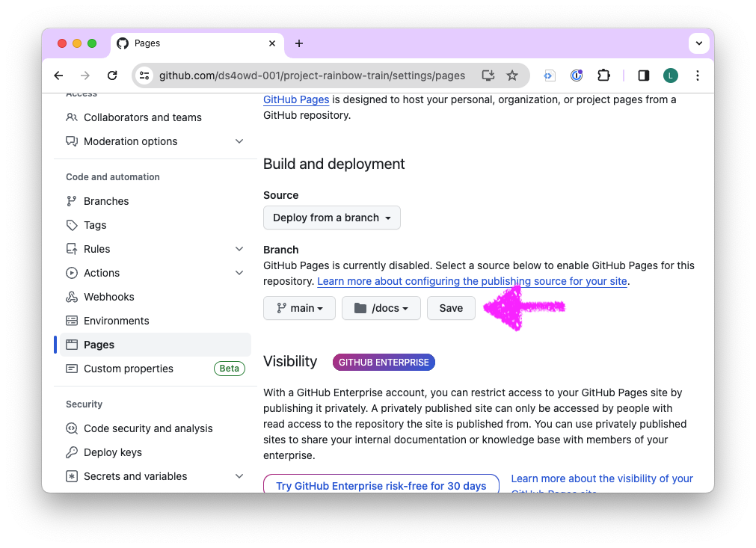
Task: Bookmark this page with star icon
Action: coord(512,76)
